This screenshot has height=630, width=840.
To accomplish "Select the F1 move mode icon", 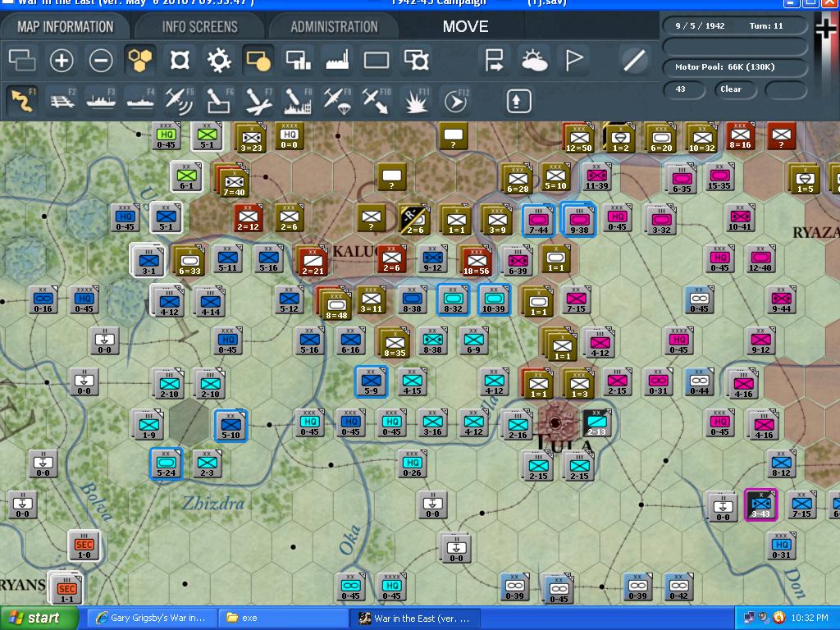I will (22, 101).
